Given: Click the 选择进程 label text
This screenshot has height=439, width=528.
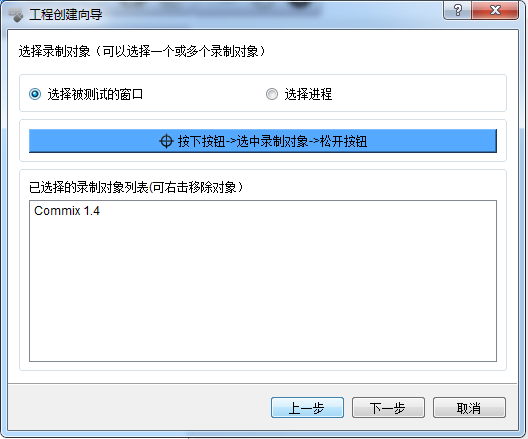Looking at the screenshot, I should (308, 94).
